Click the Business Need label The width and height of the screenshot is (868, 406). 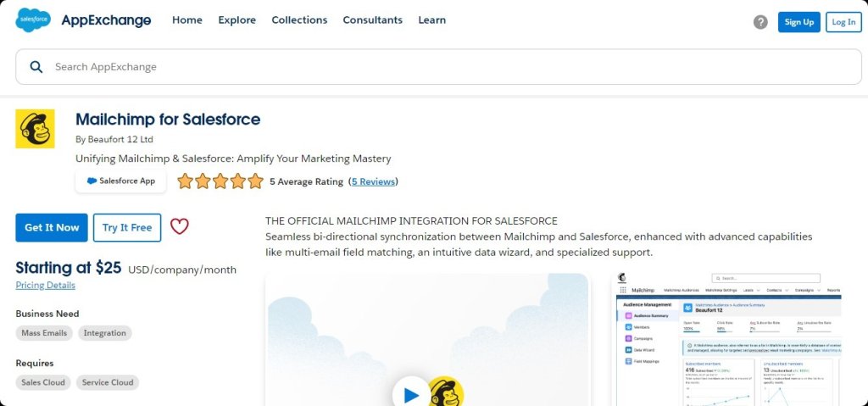[x=47, y=314]
